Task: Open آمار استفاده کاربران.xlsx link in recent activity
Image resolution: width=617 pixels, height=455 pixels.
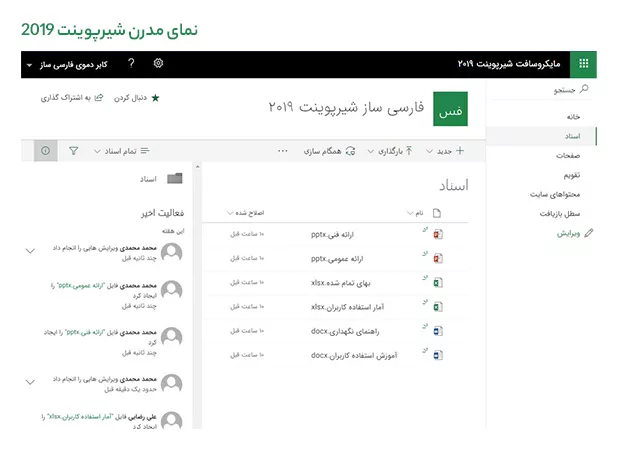Action: point(80,416)
